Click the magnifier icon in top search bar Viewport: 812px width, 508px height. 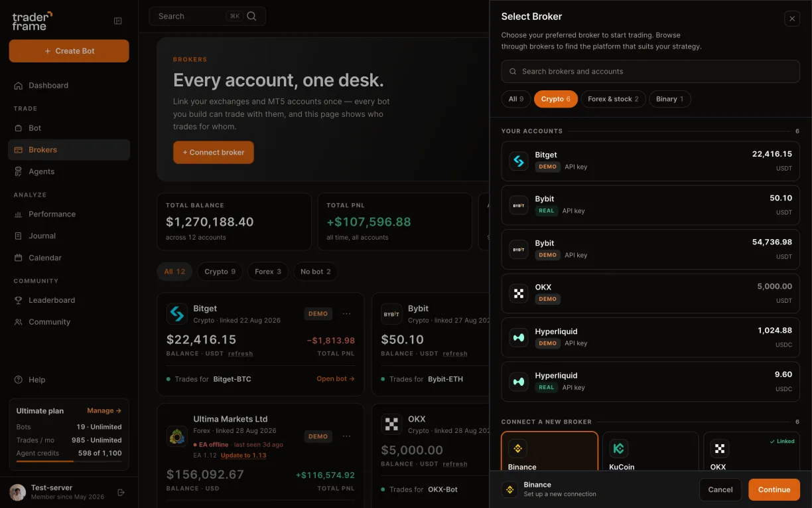coord(251,16)
